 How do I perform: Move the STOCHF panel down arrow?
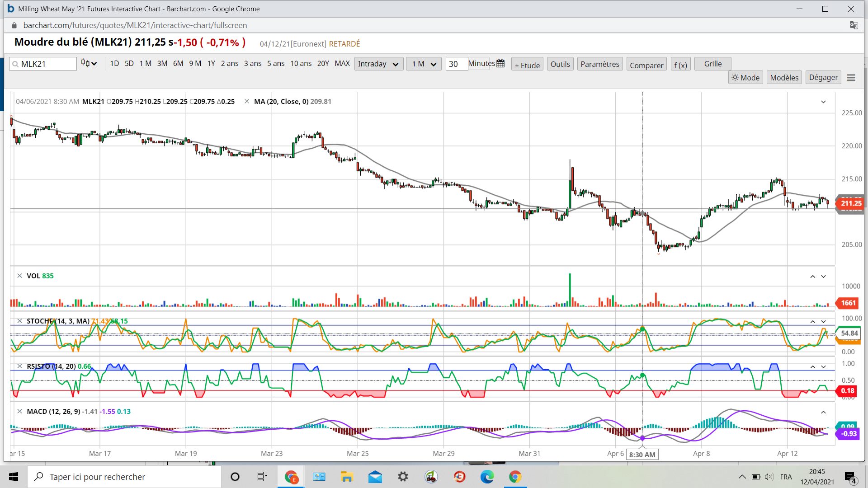click(x=823, y=322)
